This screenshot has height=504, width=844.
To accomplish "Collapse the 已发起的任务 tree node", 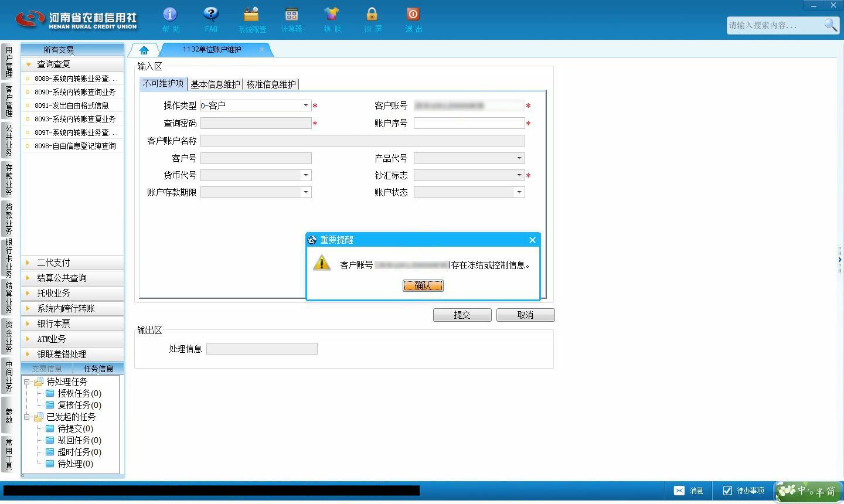I will [x=26, y=417].
